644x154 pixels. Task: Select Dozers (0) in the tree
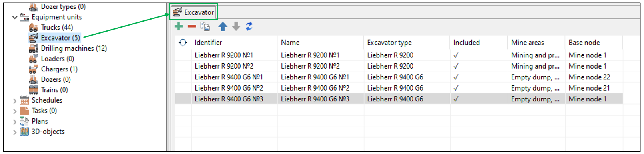56,80
